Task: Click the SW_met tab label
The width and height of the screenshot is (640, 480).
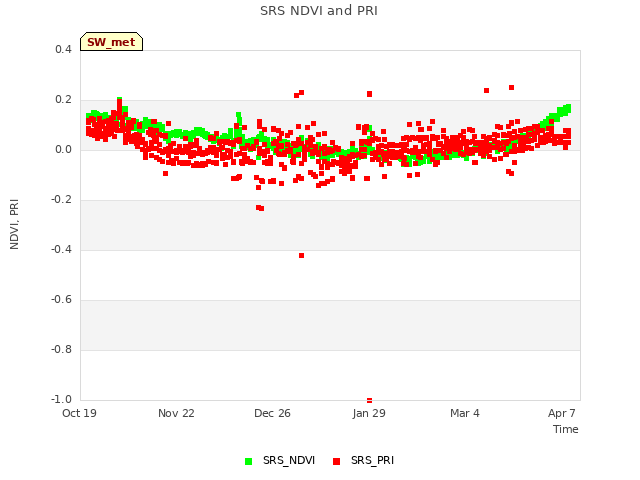Action: pos(111,42)
